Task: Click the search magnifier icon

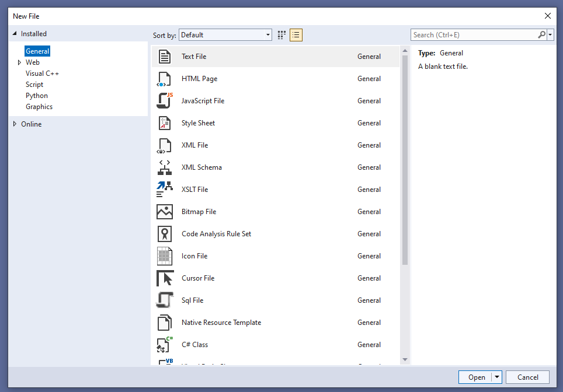Action: [x=541, y=35]
